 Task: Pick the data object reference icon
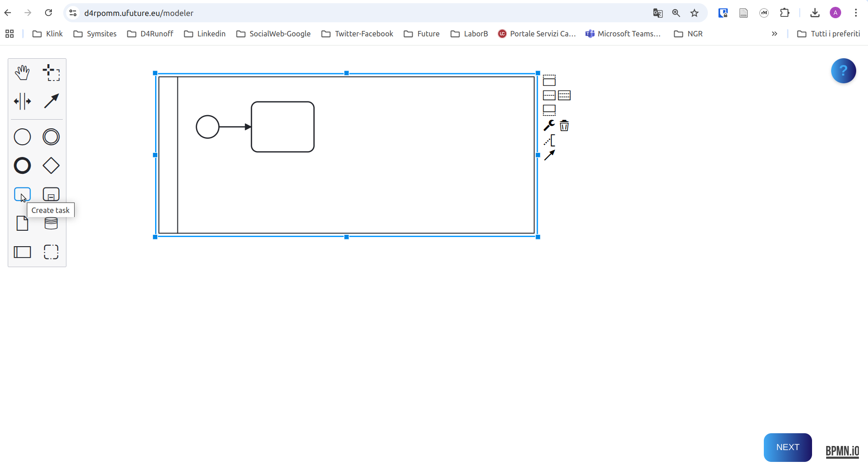click(22, 223)
